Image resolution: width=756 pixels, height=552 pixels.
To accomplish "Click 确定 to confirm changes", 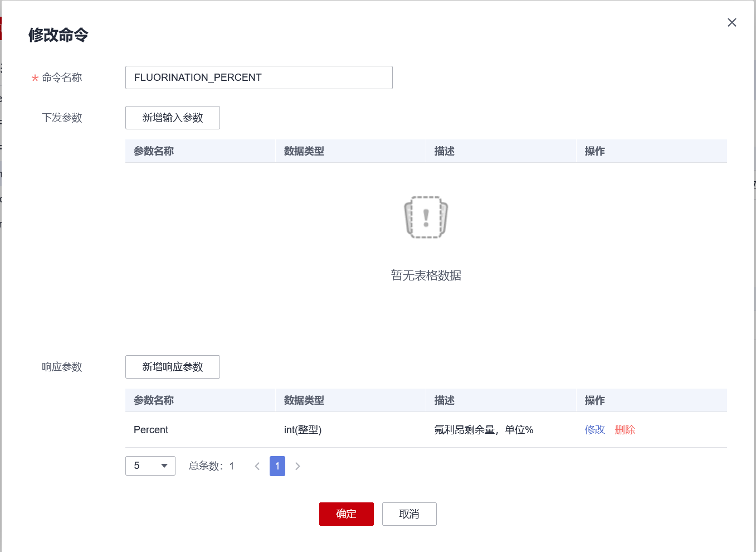I will pyautogui.click(x=346, y=514).
